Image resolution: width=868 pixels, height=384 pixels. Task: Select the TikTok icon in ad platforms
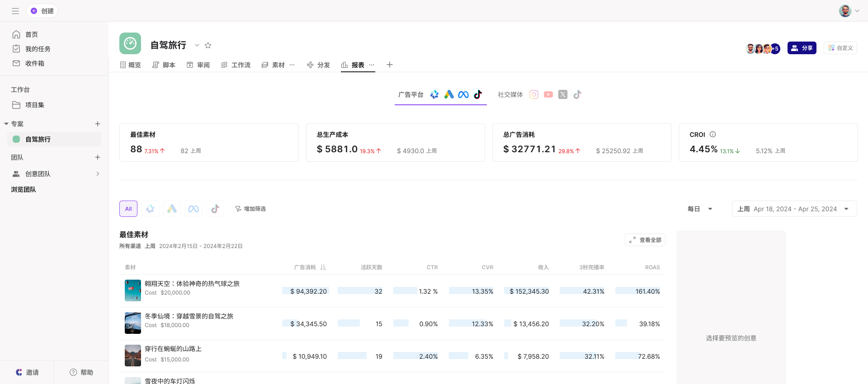(478, 94)
